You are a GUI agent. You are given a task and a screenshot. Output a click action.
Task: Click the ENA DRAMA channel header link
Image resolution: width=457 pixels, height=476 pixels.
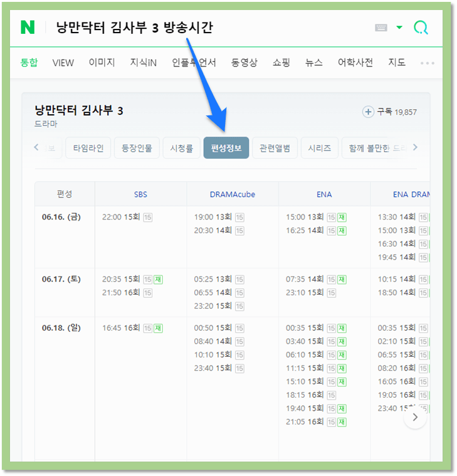click(411, 194)
